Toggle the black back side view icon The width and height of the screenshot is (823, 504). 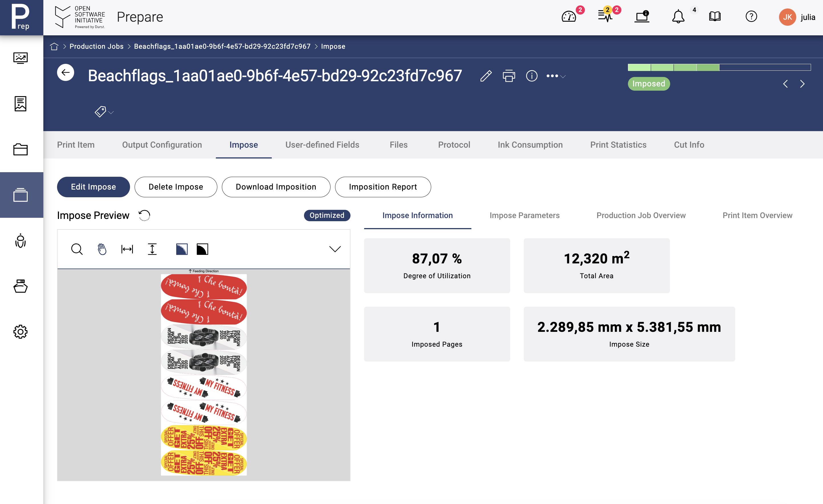(202, 249)
